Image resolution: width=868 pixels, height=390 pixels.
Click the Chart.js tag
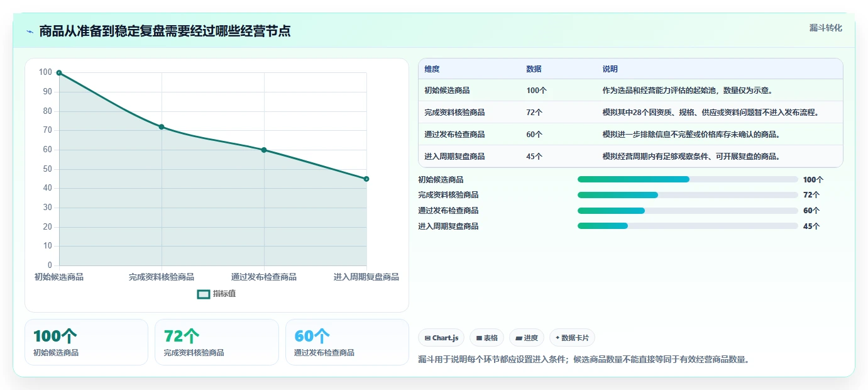click(441, 338)
